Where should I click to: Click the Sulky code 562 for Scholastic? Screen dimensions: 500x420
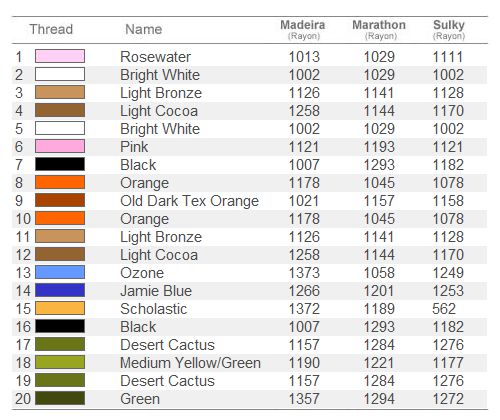(x=444, y=309)
